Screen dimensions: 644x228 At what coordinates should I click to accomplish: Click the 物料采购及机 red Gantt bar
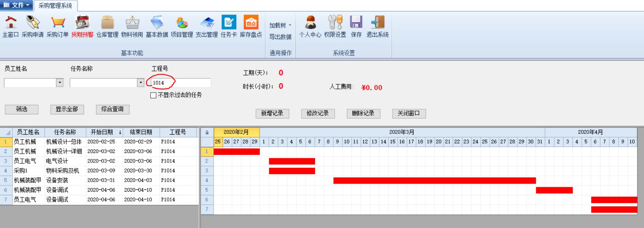click(434, 181)
